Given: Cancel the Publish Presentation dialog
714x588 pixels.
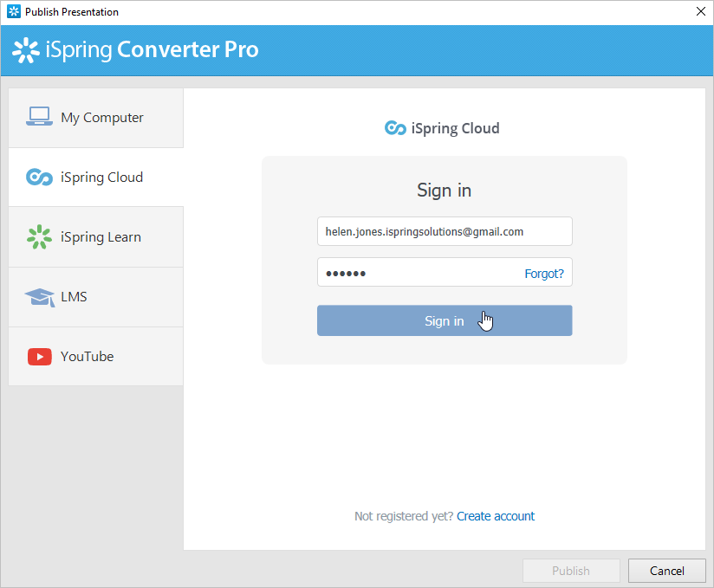Looking at the screenshot, I should tap(666, 571).
